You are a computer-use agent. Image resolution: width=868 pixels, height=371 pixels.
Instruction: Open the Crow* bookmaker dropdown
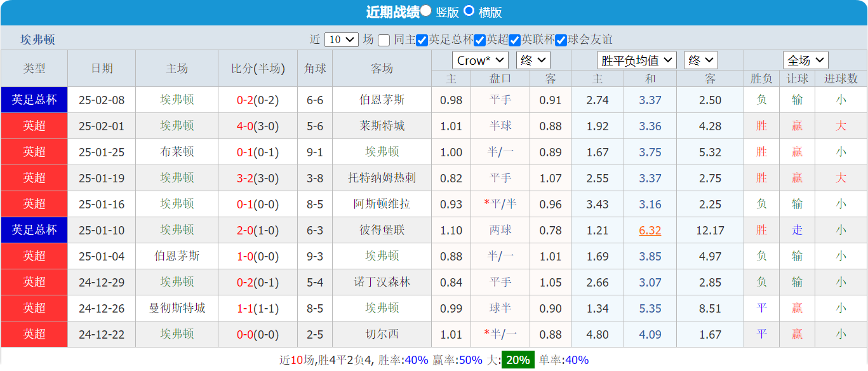coord(481,60)
